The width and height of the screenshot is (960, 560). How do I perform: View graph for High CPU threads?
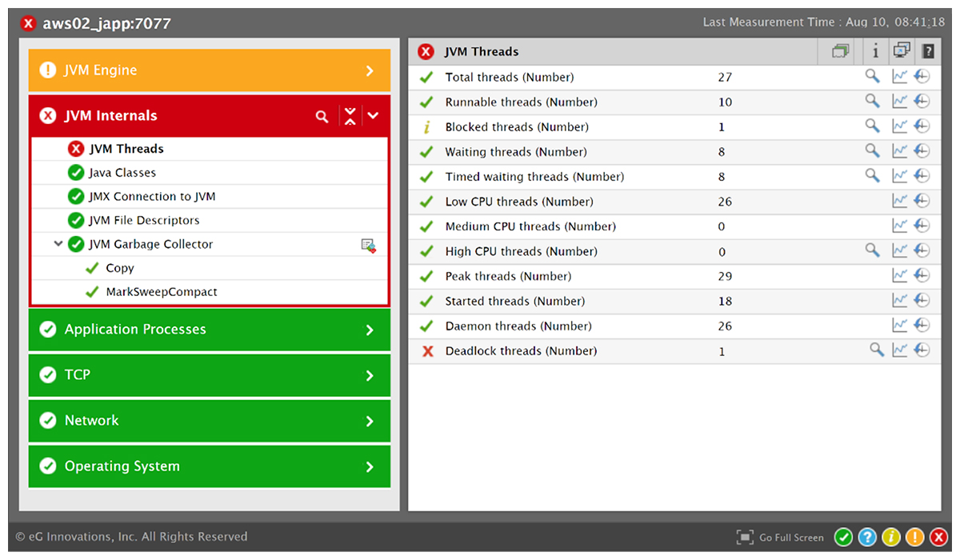point(900,250)
